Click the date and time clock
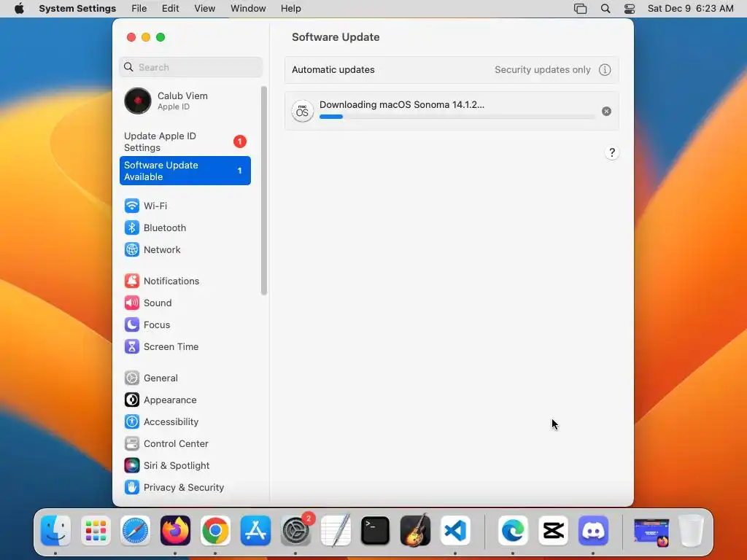747x560 pixels. coord(690,9)
